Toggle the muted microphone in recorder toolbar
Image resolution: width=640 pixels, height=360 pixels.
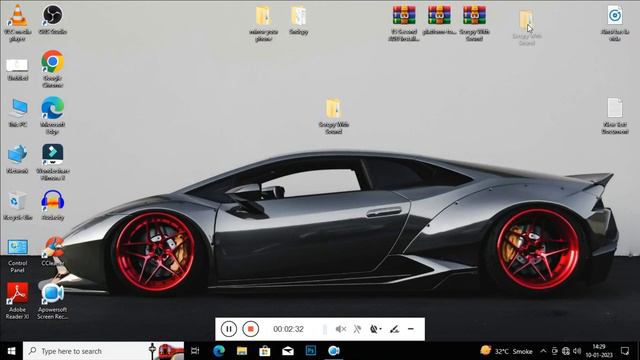point(357,329)
